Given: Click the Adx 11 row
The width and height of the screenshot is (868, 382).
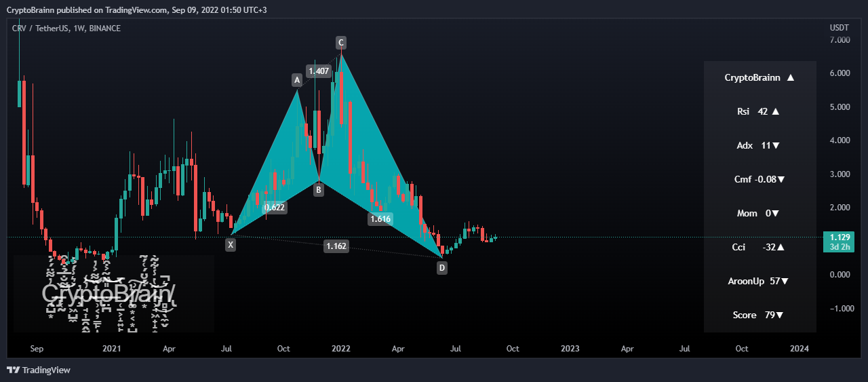Looking at the screenshot, I should click(x=759, y=145).
